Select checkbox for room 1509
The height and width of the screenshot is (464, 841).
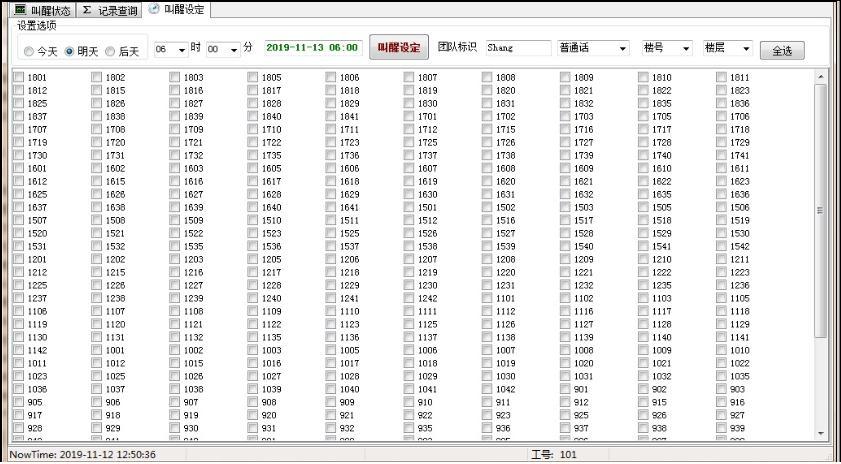pos(175,220)
